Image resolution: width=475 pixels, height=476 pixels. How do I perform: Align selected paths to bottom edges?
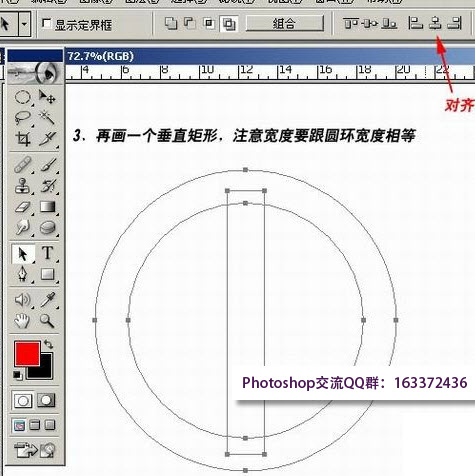tap(389, 24)
